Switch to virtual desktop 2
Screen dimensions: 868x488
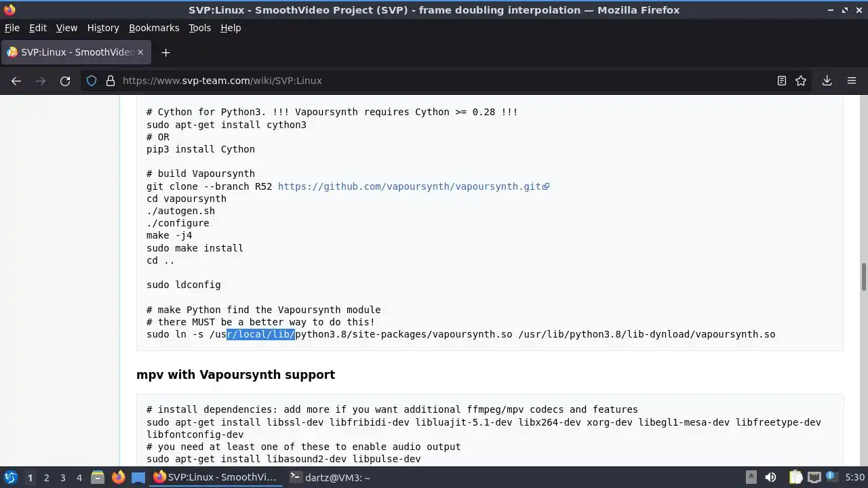pyautogui.click(x=46, y=478)
